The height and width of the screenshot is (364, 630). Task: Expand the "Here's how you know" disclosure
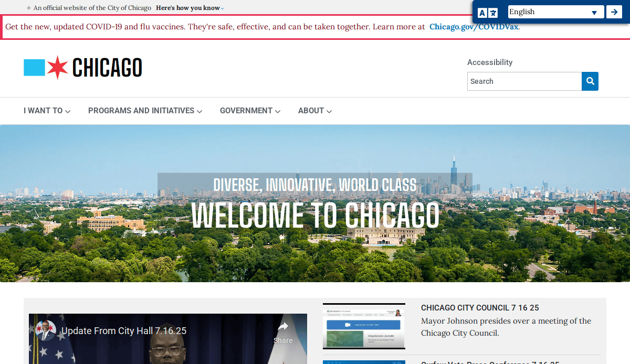tap(190, 8)
